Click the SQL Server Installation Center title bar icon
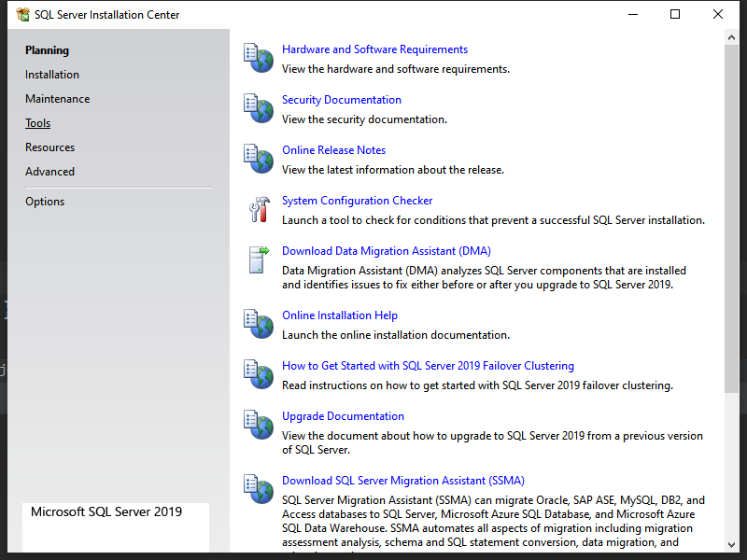This screenshot has width=747, height=560. click(22, 15)
